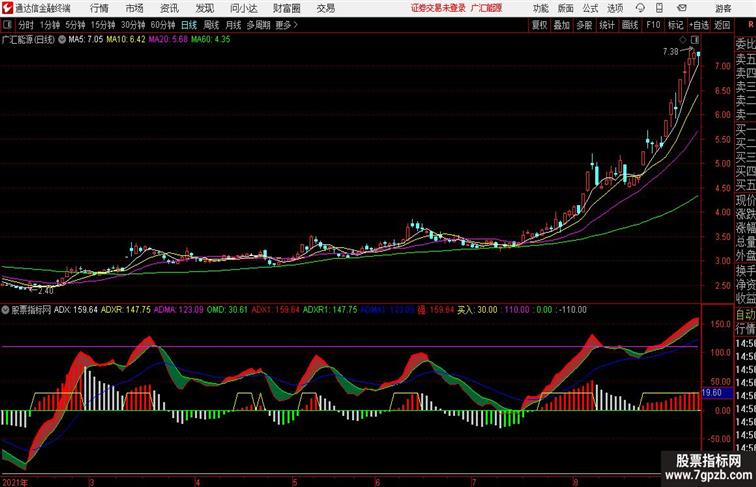Click the MA10: 6.42 value label
The height and width of the screenshot is (487, 756).
pos(125,40)
